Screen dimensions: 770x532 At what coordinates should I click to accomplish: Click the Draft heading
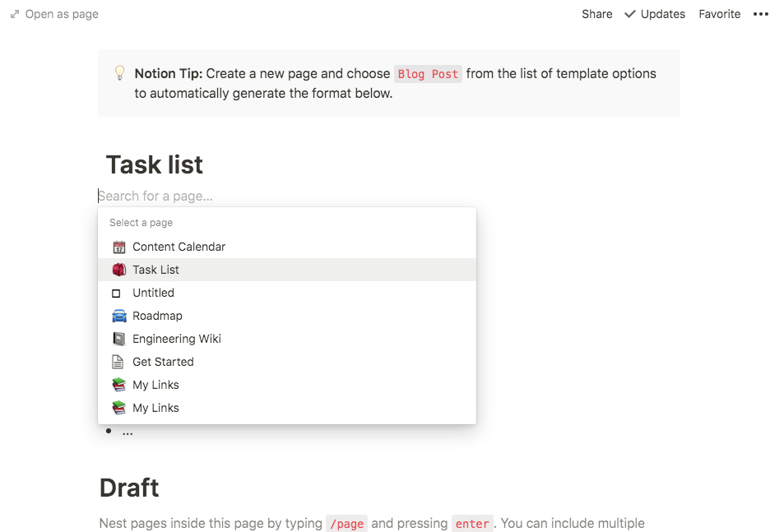(129, 488)
